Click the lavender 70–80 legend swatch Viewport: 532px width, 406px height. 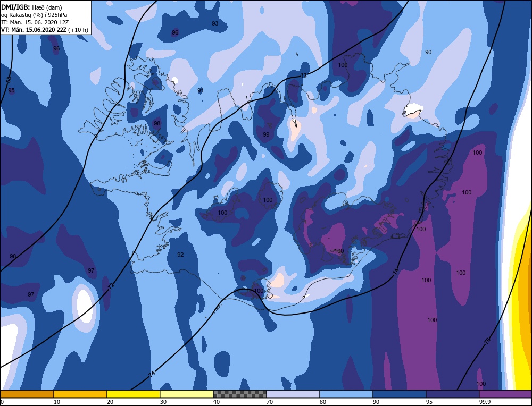[293, 394]
